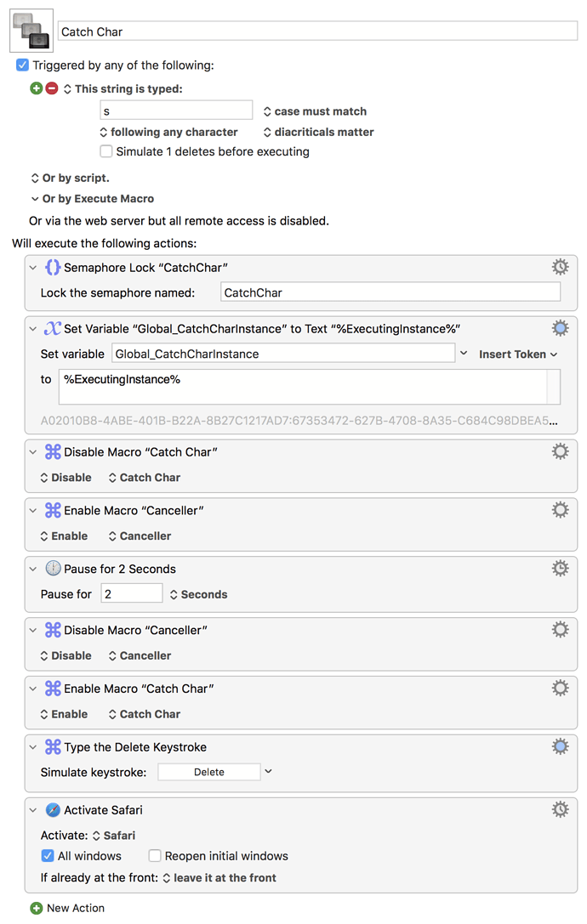Collapse the Semaphore Lock action disclosure triangle
Screen dimensions: 587x924
[x=33, y=268]
